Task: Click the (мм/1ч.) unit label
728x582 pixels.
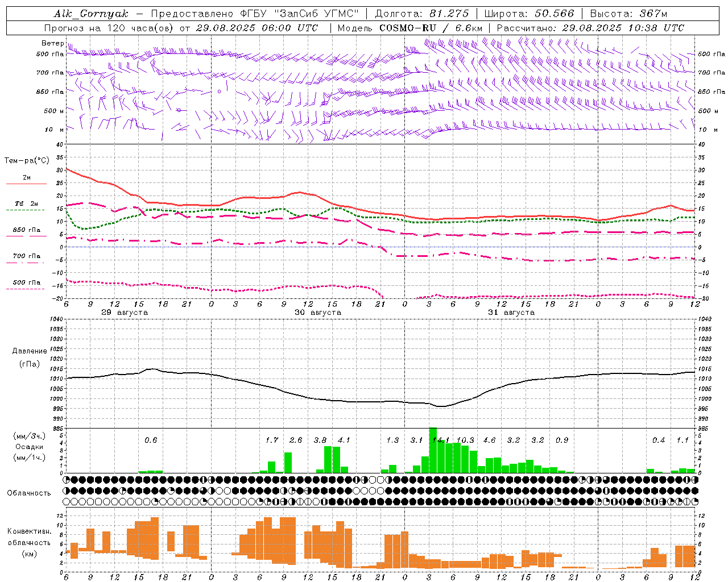Action: click(30, 458)
